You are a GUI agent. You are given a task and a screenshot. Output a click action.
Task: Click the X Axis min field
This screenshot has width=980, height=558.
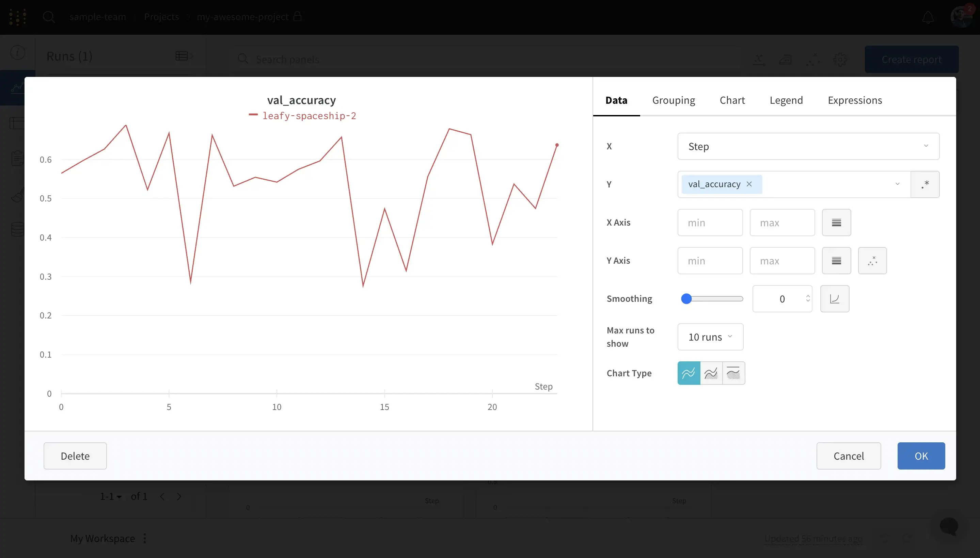(710, 223)
